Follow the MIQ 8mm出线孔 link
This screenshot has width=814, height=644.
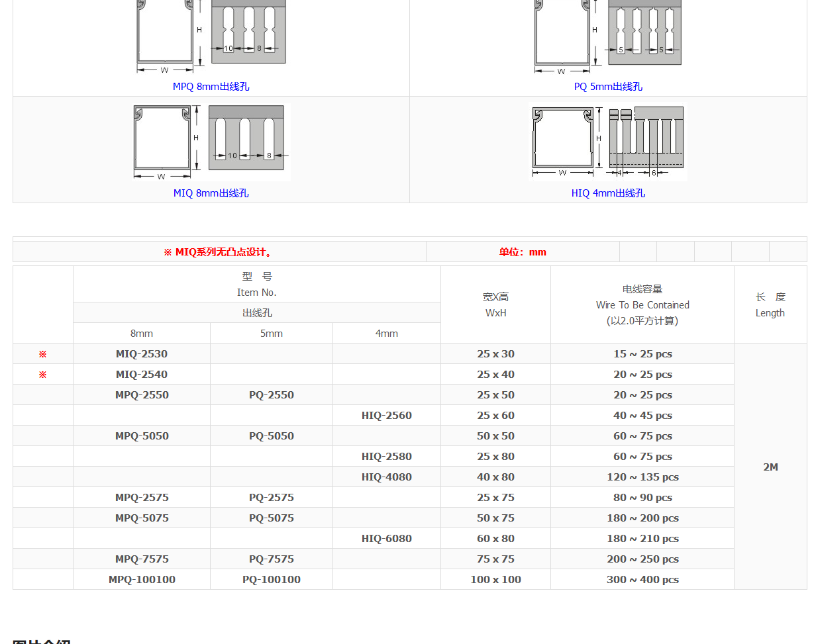click(211, 193)
